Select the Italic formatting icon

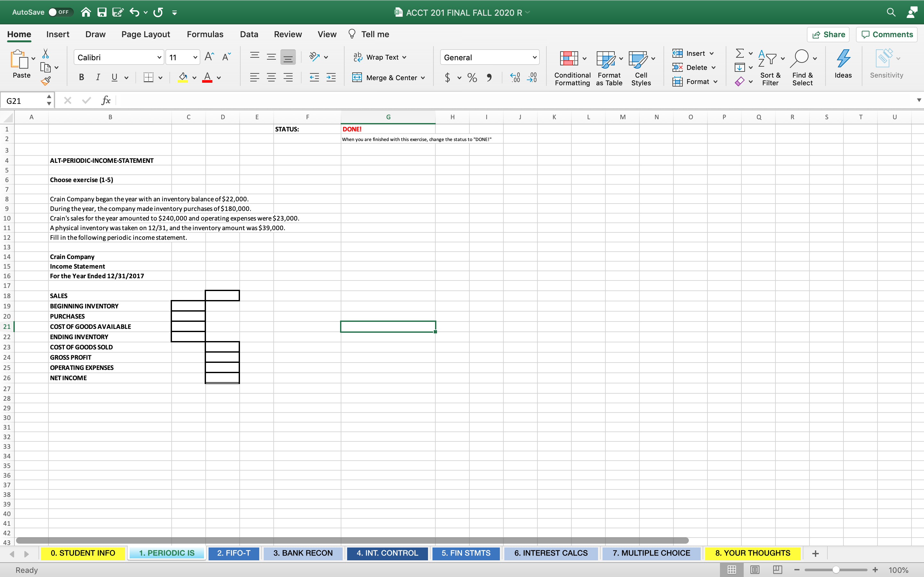tap(98, 78)
